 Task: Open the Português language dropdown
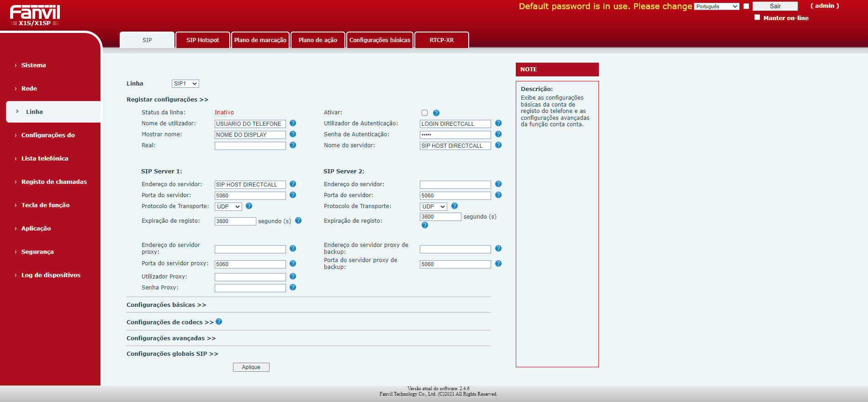coord(717,6)
